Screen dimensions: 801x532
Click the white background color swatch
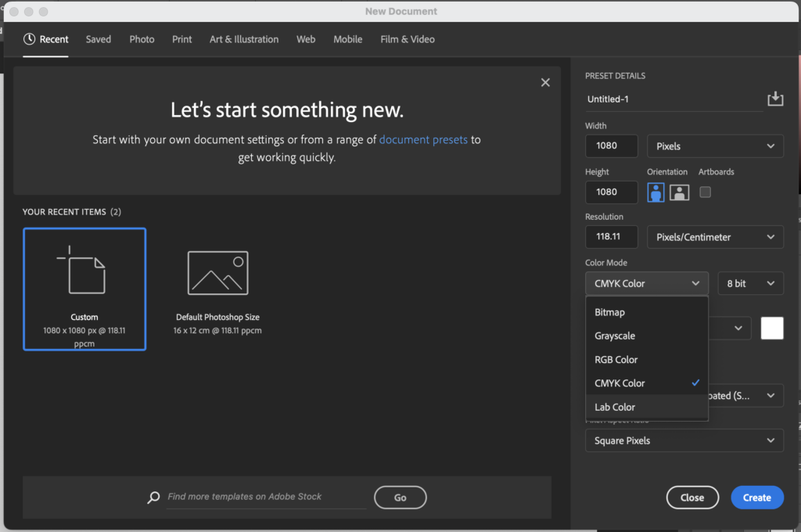pyautogui.click(x=772, y=329)
